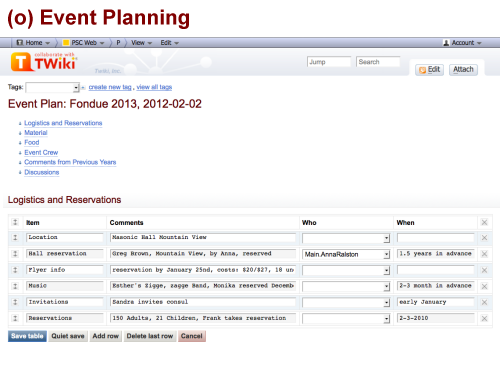
Task: Click the Comments field with 150 Adults
Action: [203, 318]
